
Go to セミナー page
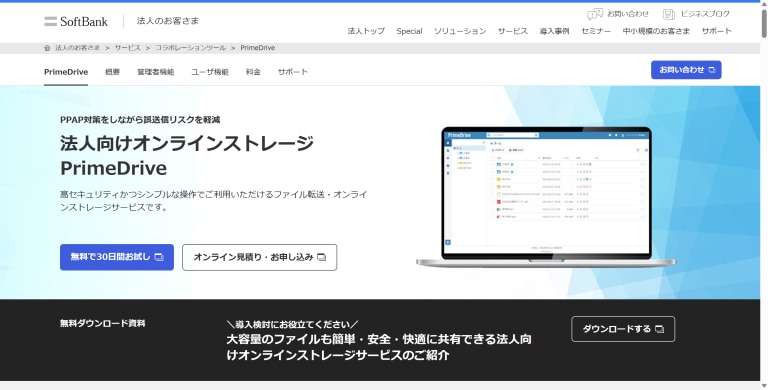pos(596,31)
